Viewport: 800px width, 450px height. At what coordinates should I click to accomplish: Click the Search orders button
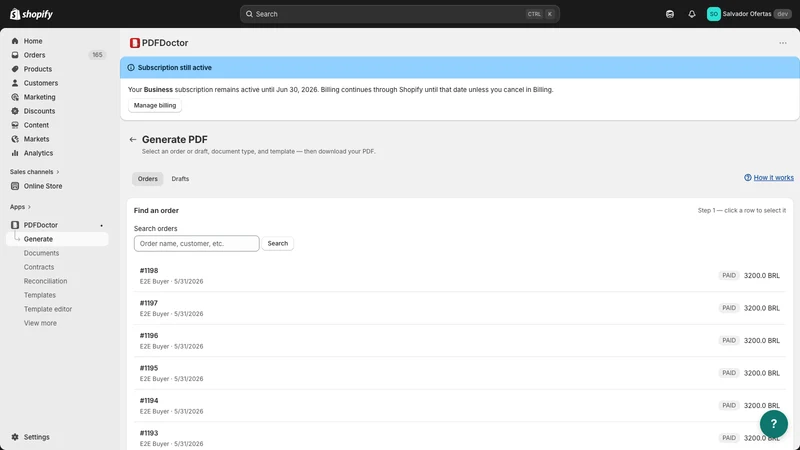(x=278, y=243)
